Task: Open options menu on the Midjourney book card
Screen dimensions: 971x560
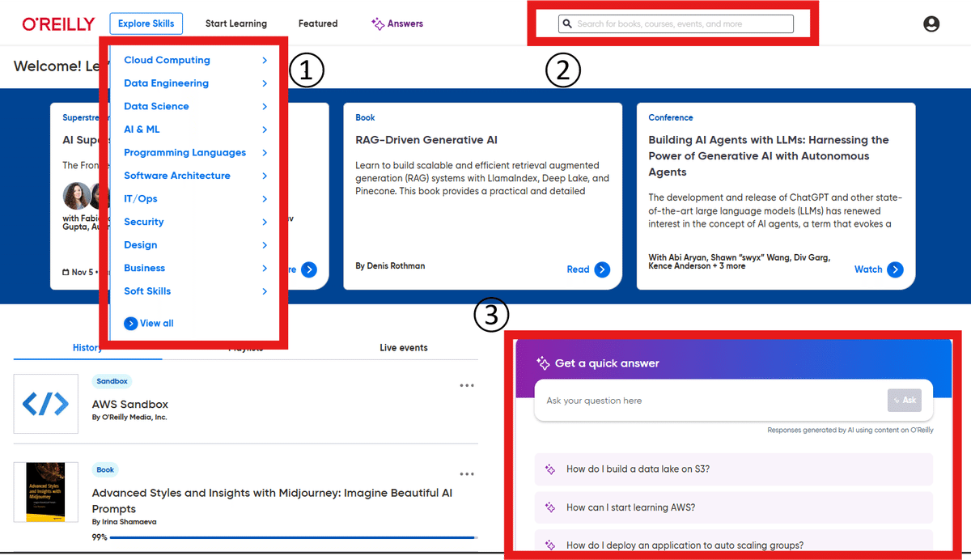Action: (x=467, y=474)
